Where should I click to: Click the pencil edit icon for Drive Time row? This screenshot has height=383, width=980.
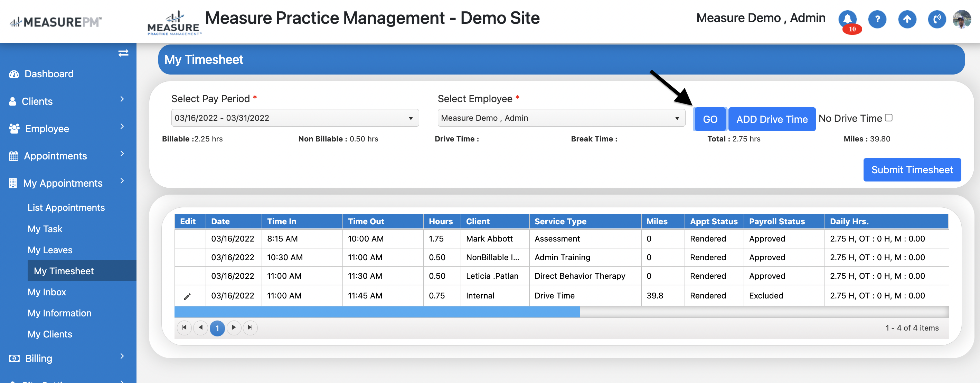[x=187, y=296]
